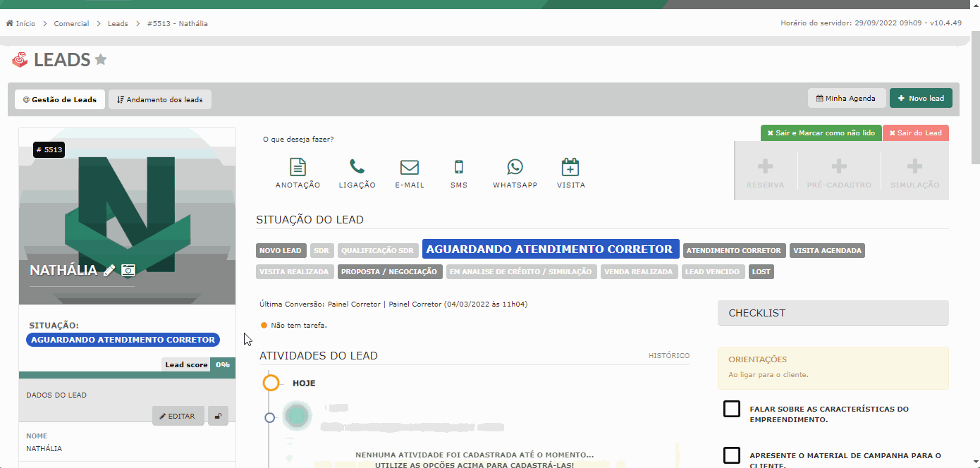
Task: Click the Hoje timeline circle marker
Action: (x=271, y=383)
